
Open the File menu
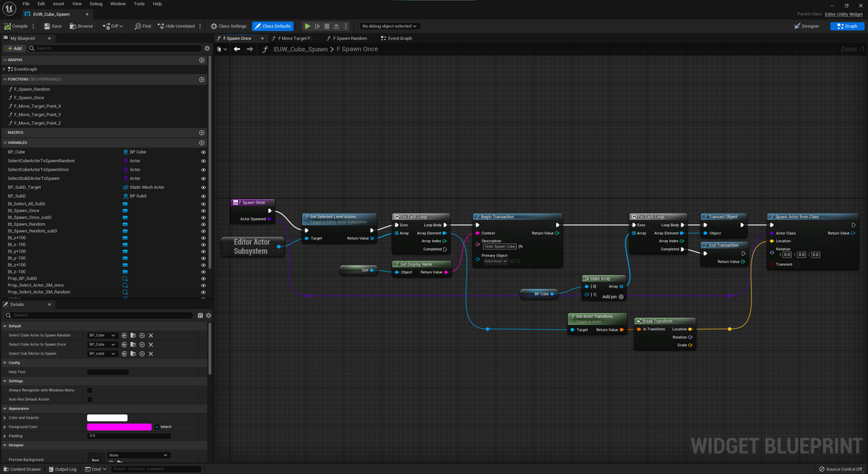pyautogui.click(x=26, y=4)
